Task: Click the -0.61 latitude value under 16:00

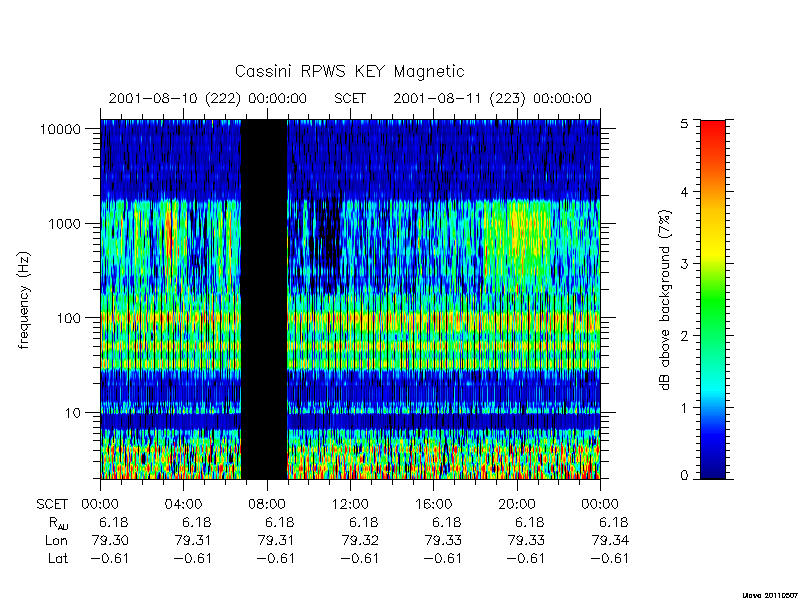Action: click(x=442, y=559)
